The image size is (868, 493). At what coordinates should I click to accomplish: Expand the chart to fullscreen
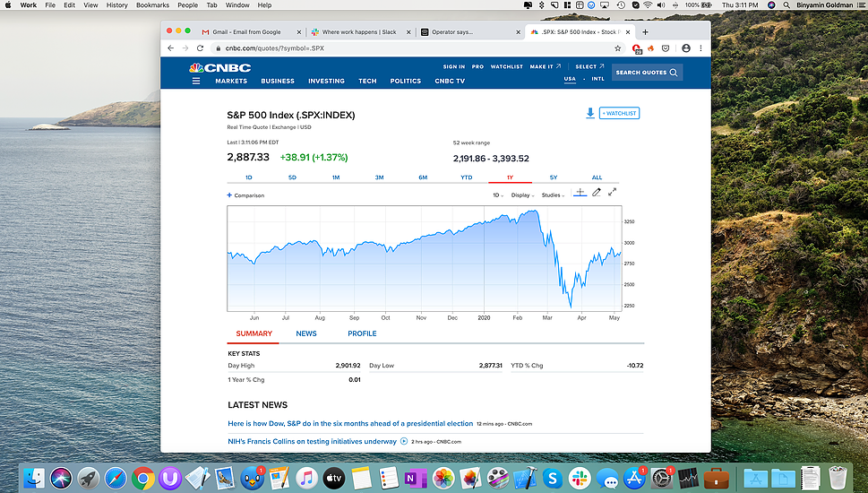coord(613,192)
